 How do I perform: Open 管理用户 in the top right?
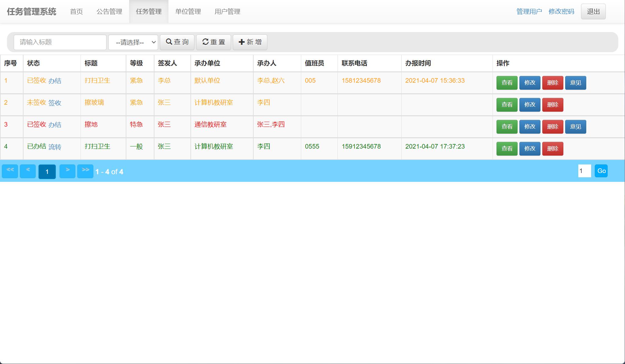tap(529, 11)
